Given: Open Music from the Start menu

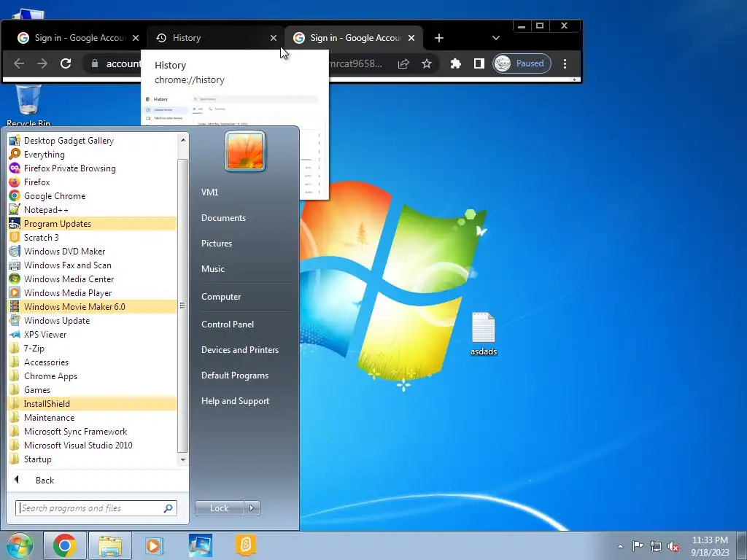Looking at the screenshot, I should tap(213, 269).
